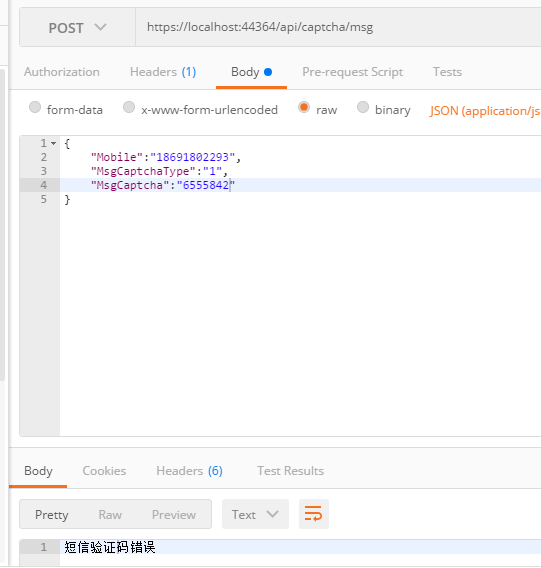The width and height of the screenshot is (541, 568).
Task: Open the Text format dropdown
Action: (255, 514)
